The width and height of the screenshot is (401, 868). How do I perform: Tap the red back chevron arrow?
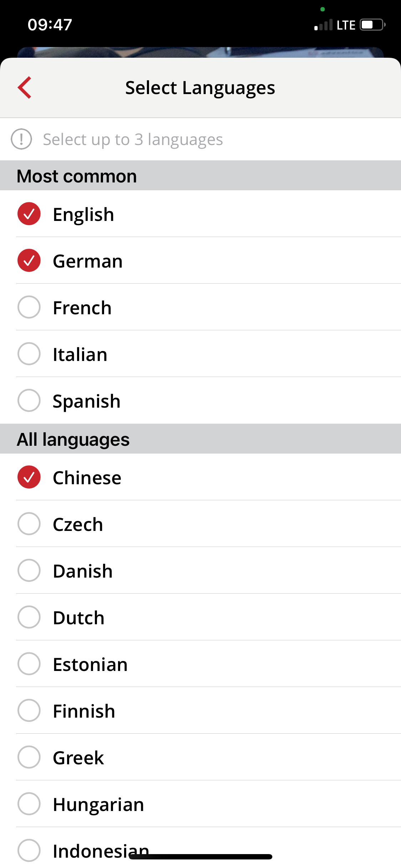pyautogui.click(x=25, y=87)
